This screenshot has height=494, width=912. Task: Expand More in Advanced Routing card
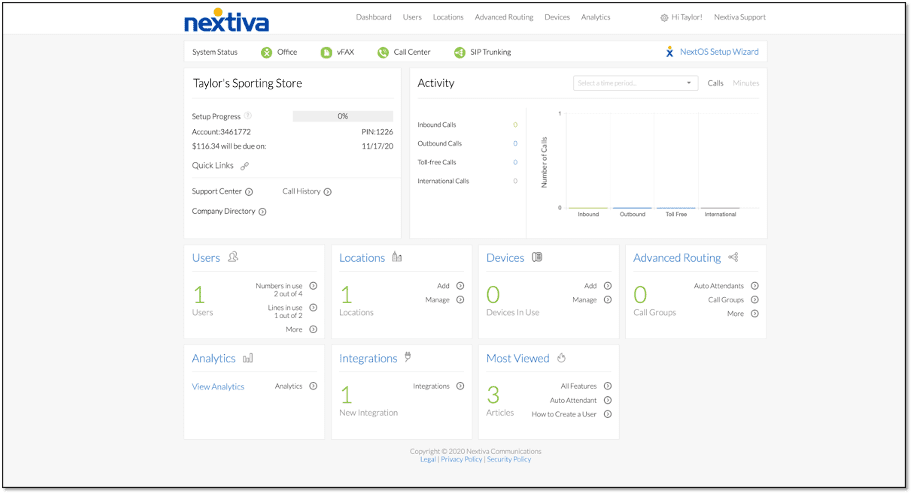click(x=743, y=314)
